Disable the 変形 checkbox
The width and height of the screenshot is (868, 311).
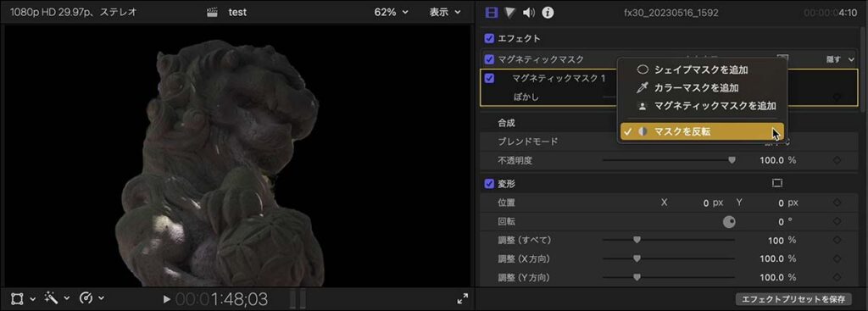(x=489, y=183)
